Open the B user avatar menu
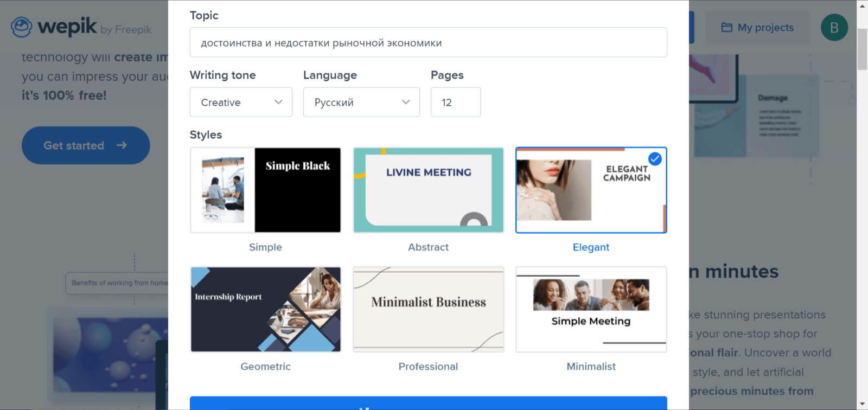 coord(834,28)
